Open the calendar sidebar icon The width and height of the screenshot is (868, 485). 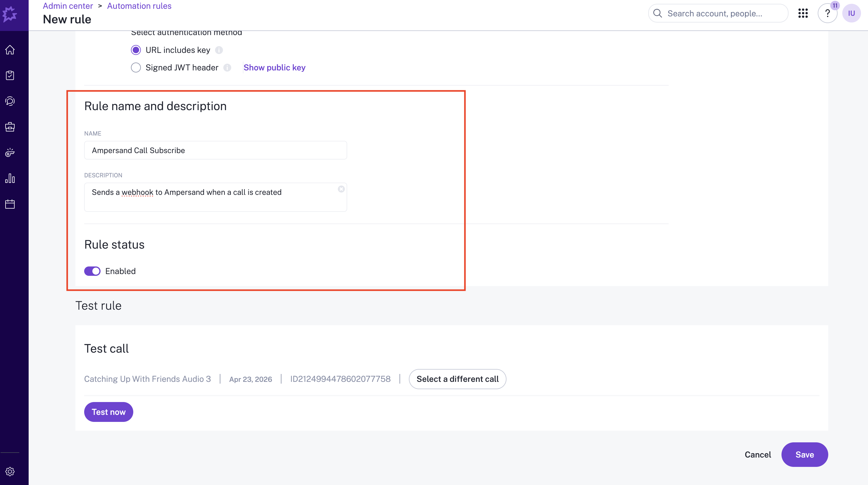[10, 204]
